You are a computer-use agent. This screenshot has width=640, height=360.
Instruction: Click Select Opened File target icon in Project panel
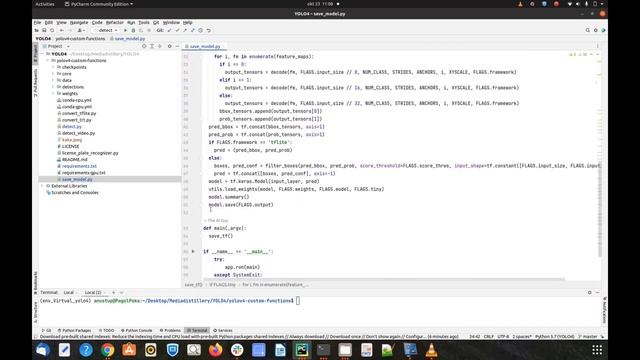[144, 46]
